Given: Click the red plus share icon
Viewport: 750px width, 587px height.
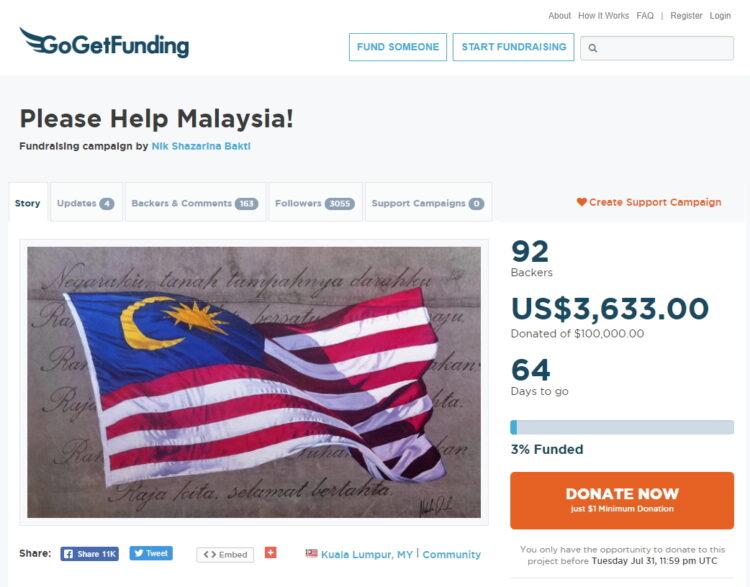Looking at the screenshot, I should 271,553.
